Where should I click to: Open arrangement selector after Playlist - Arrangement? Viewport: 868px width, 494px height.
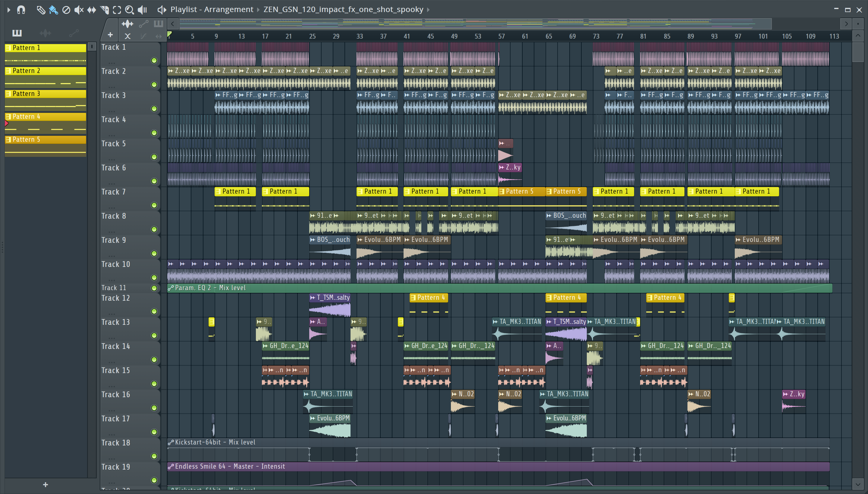click(x=258, y=10)
